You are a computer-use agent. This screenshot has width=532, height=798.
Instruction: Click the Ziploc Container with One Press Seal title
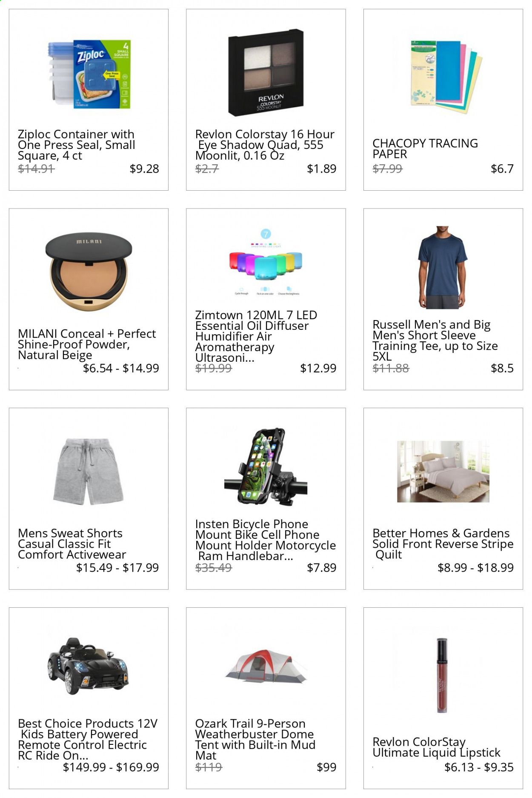point(77,145)
